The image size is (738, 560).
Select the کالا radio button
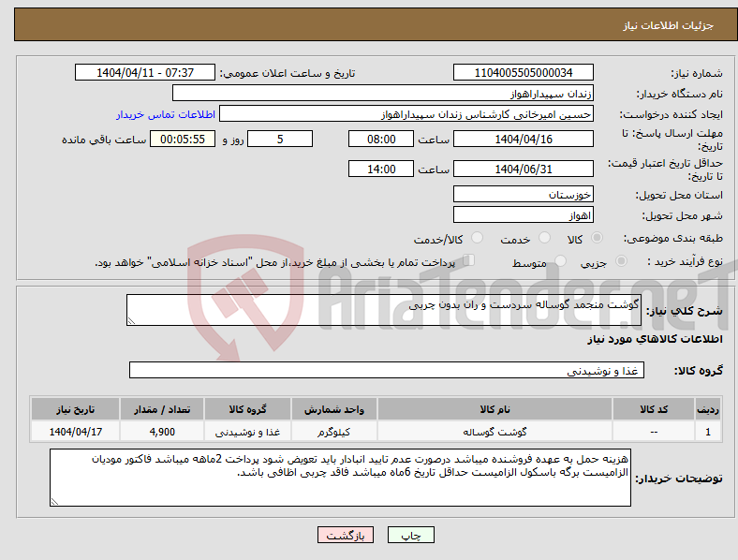[x=597, y=238]
